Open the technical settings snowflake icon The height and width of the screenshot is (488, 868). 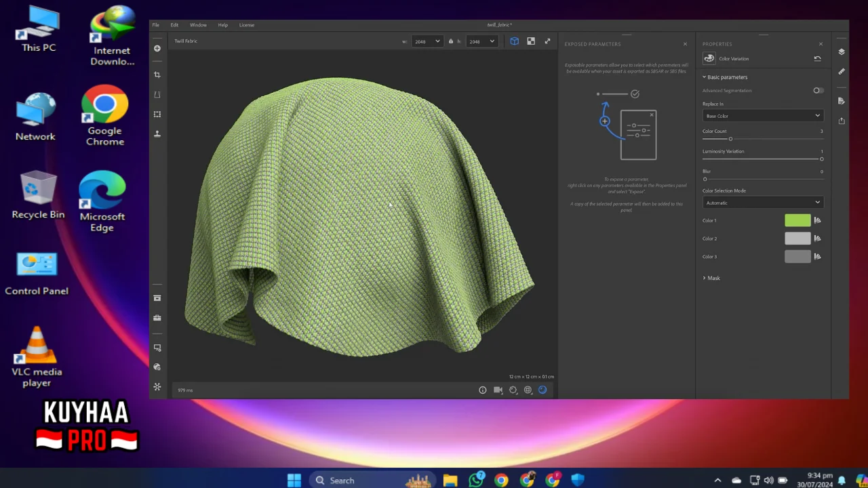pos(157,386)
